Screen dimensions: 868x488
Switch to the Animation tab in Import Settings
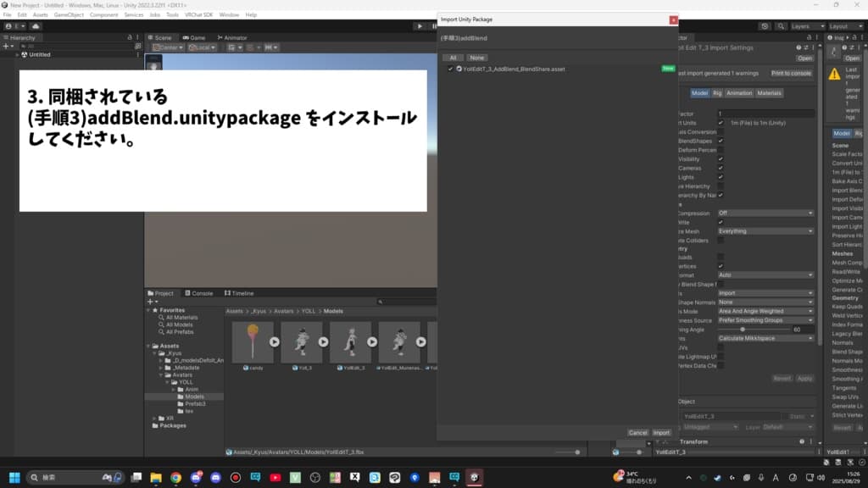click(739, 93)
